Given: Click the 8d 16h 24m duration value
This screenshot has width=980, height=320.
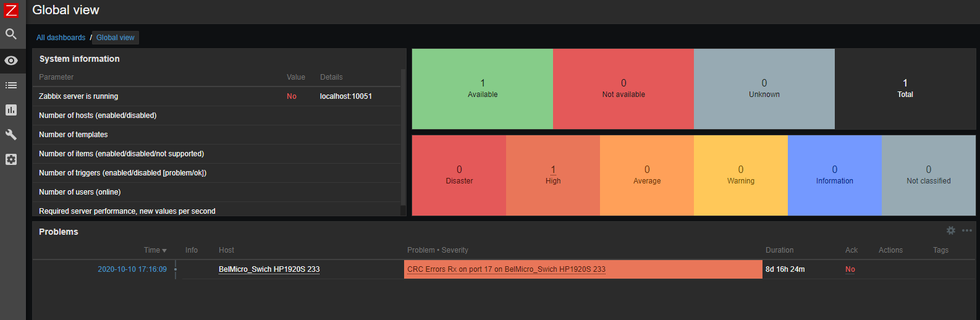Looking at the screenshot, I should (x=785, y=269).
